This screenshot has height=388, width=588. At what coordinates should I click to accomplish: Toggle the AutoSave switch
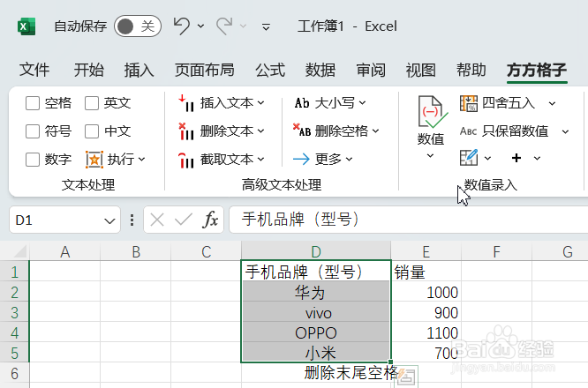pos(138,26)
